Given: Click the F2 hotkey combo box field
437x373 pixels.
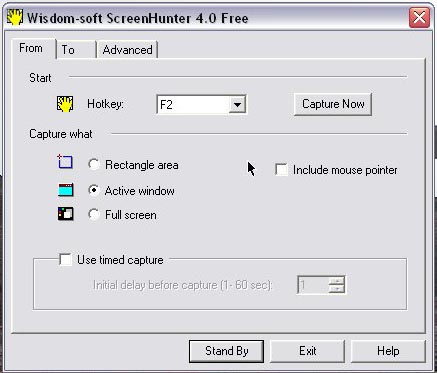Looking at the screenshot, I should click(x=201, y=105).
